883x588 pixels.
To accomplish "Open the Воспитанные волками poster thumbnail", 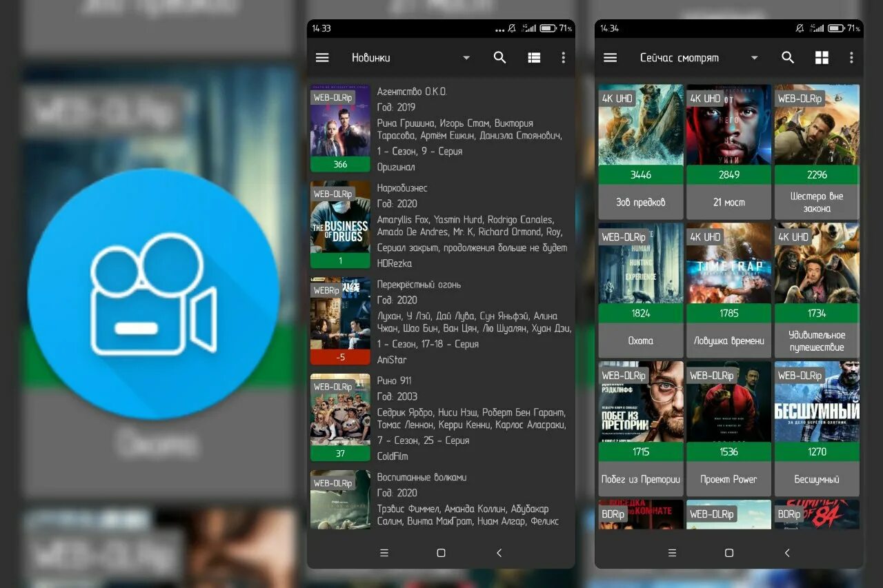I will pos(340,500).
